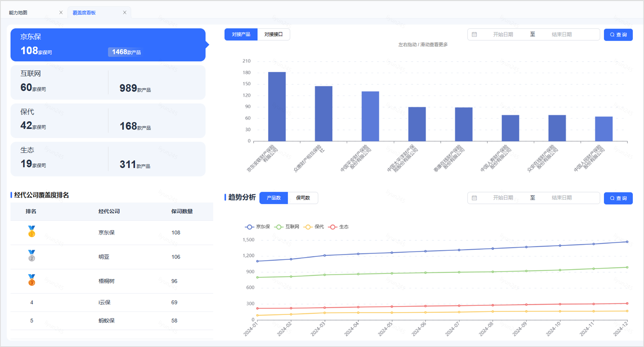Screen dimensions: 644x347
Task: Select 产品数 in trend analysis
Action: point(274,198)
